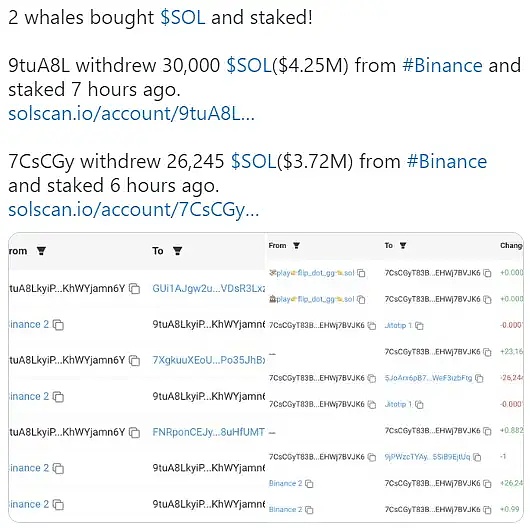
Task: Open GUi1AJgw2u...VDsR3Lx address link
Action: tap(209, 288)
